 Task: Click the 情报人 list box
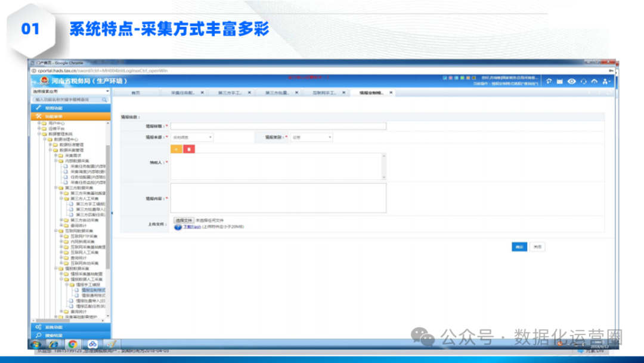click(278, 167)
